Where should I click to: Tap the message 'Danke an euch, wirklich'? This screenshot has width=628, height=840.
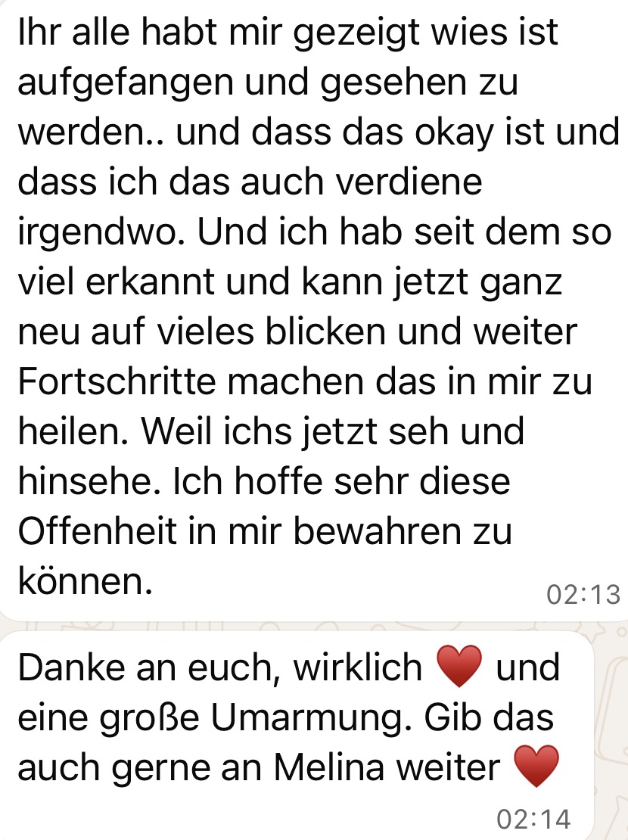(297, 736)
